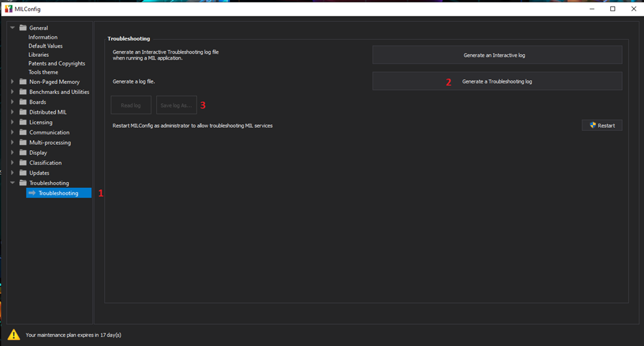This screenshot has width=644, height=346.
Task: Click the Licensing folder icon
Action: tap(23, 122)
